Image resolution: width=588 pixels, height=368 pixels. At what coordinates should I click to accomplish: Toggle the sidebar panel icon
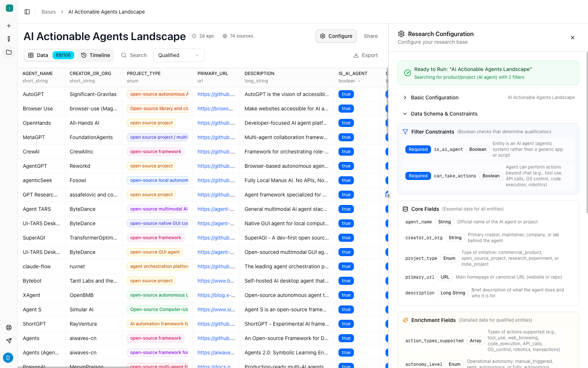pyautogui.click(x=27, y=12)
